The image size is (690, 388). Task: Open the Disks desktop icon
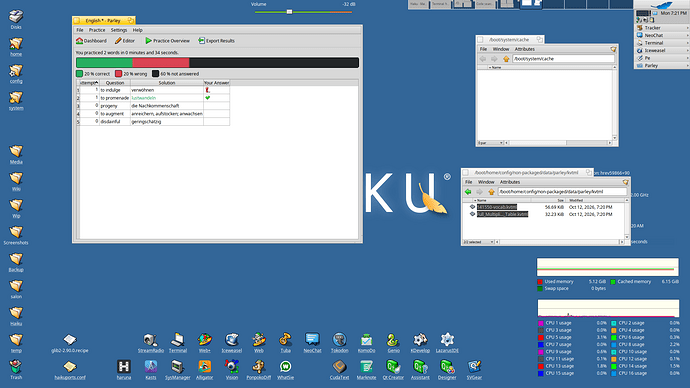16,19
